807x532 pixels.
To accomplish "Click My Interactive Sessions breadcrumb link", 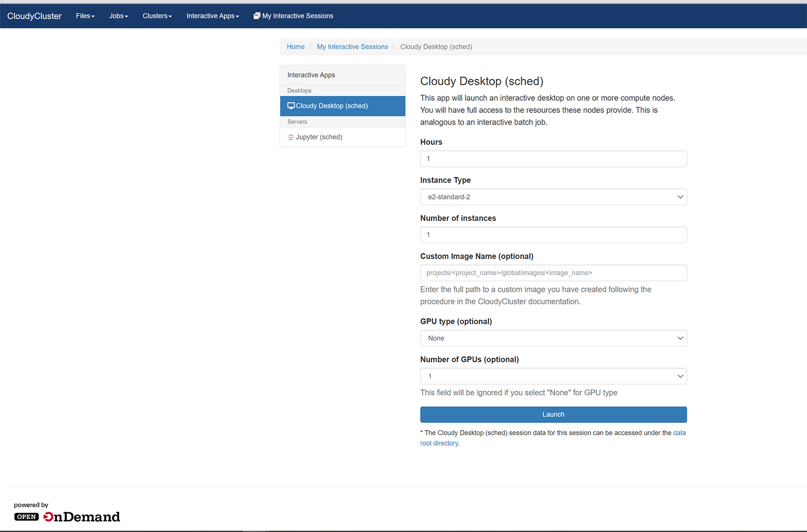I will click(353, 47).
